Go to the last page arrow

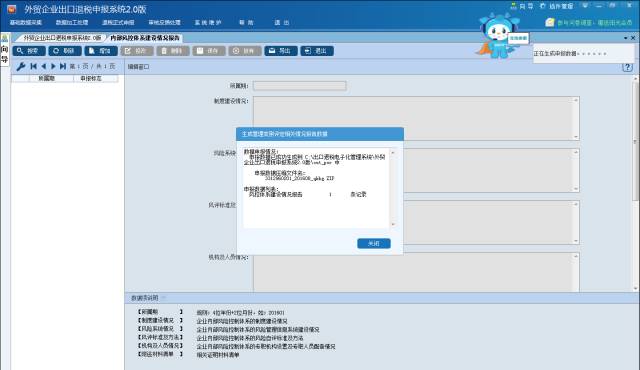tap(62, 66)
